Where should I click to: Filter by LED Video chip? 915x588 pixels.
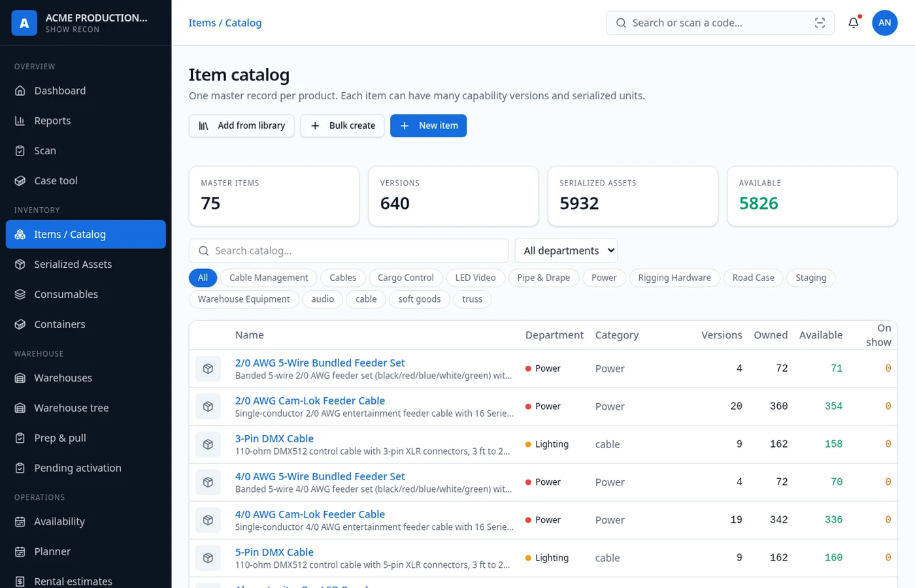click(x=475, y=278)
